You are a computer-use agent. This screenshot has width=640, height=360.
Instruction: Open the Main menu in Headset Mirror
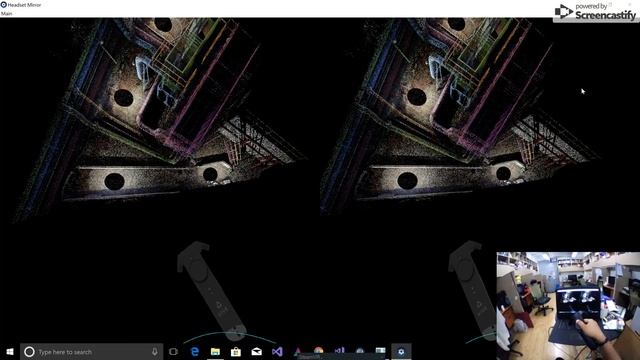point(7,13)
